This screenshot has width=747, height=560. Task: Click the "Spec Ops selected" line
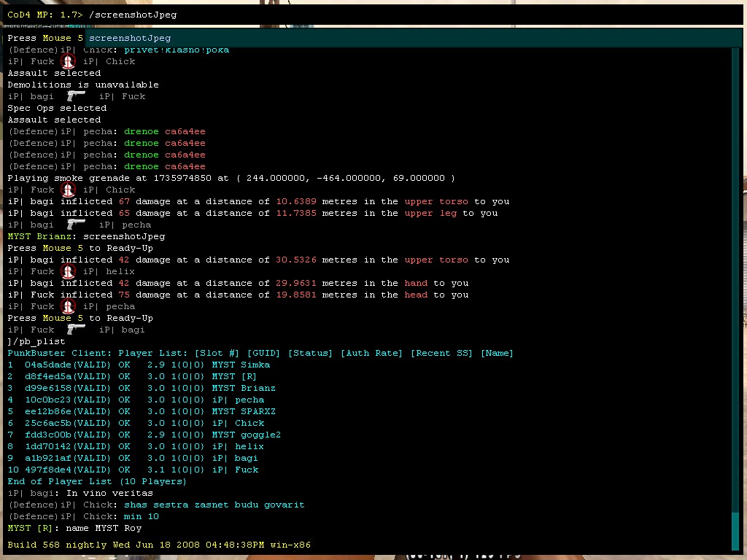click(x=57, y=108)
